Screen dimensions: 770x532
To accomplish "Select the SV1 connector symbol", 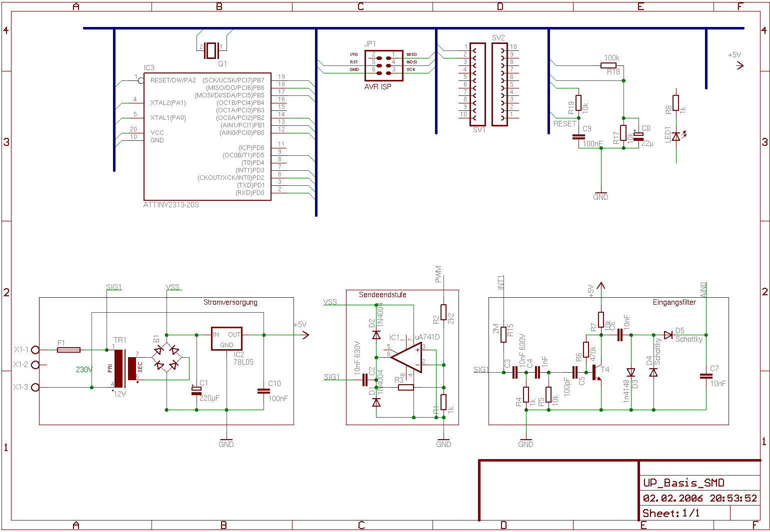I will coord(477,84).
